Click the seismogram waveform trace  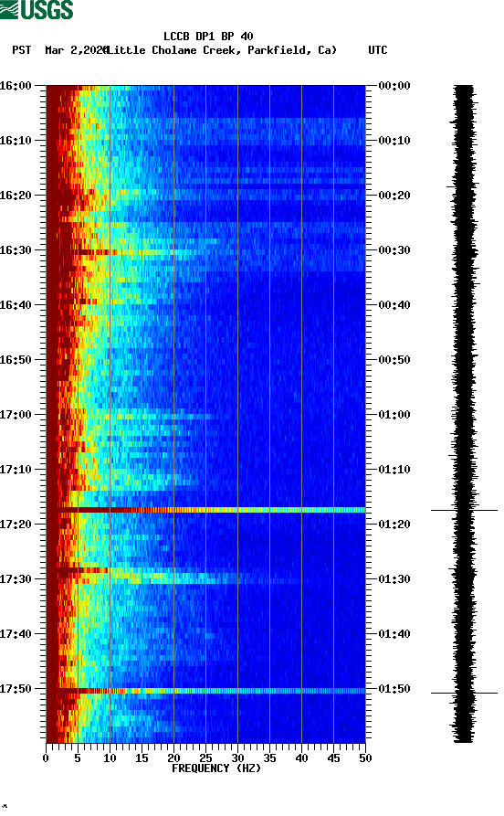point(464,414)
